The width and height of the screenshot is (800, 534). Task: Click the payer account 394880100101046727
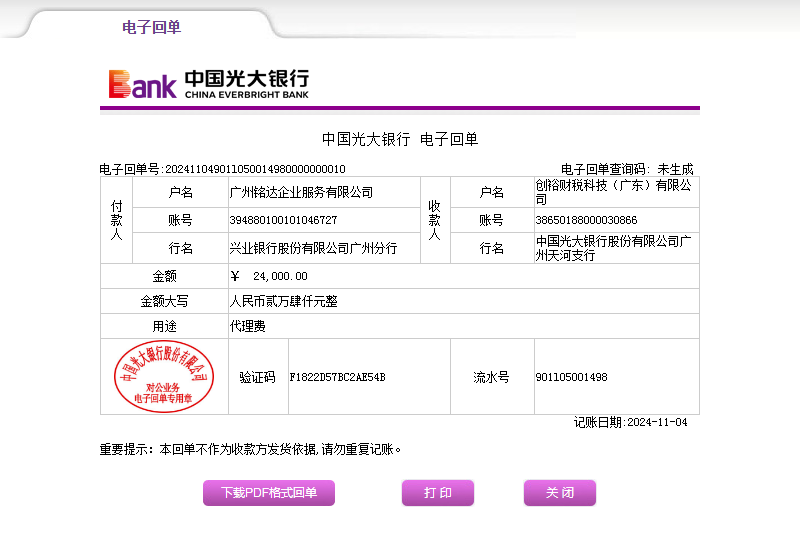pyautogui.click(x=283, y=220)
